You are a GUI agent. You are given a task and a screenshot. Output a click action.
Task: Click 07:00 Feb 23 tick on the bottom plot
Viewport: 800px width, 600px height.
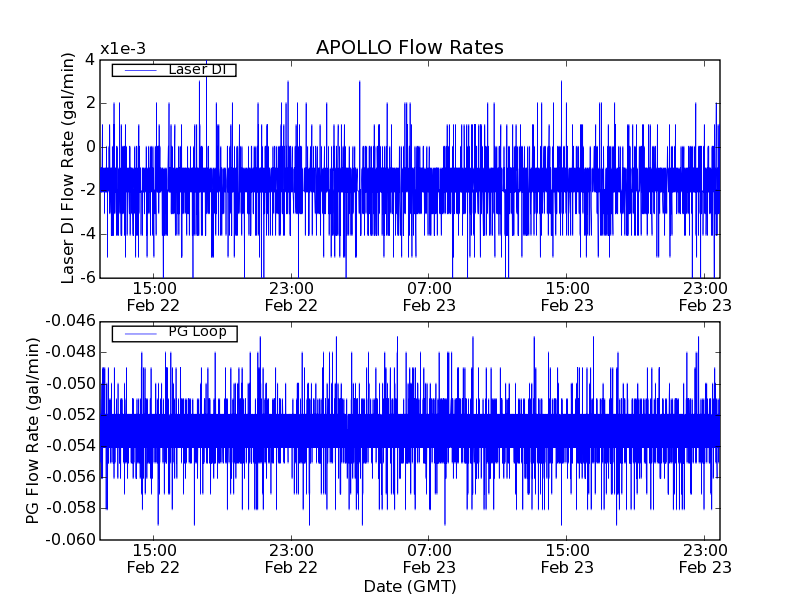point(429,558)
